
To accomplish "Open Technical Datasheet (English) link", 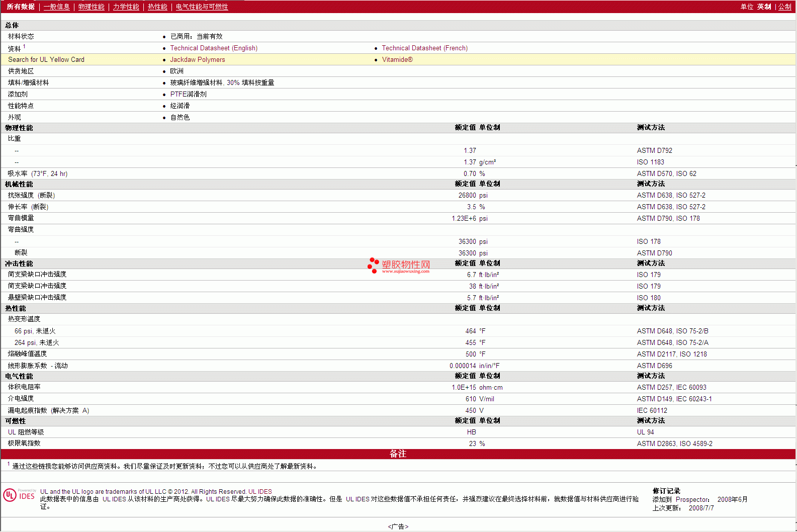I will pos(214,48).
